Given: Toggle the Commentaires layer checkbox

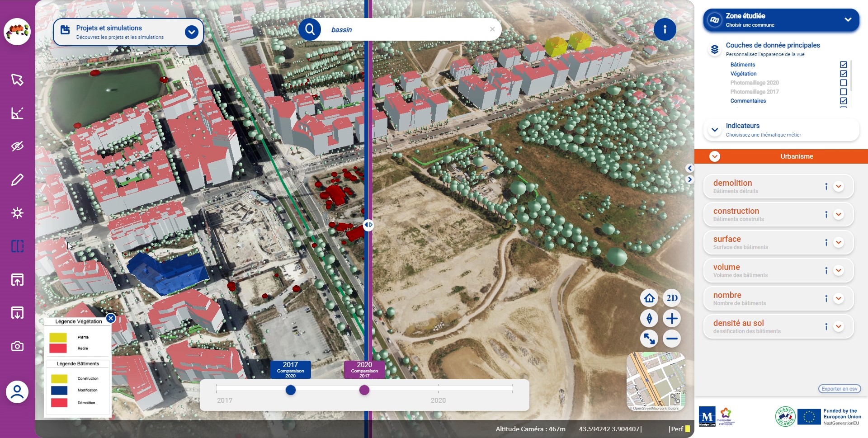Looking at the screenshot, I should 843,101.
